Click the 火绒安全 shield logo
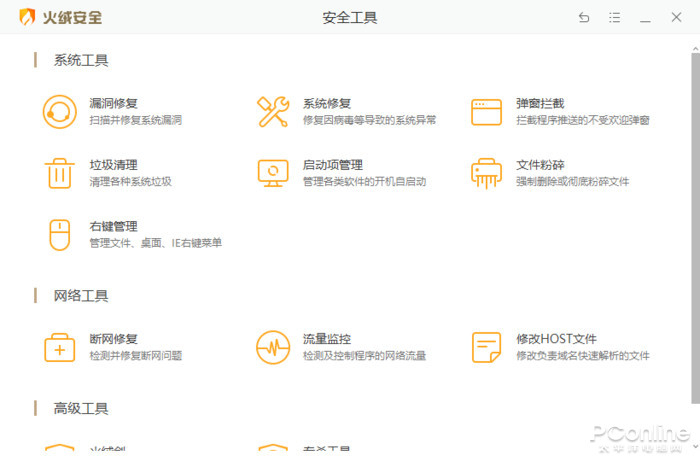Screen dimensions: 700x461 pyautogui.click(x=27, y=17)
